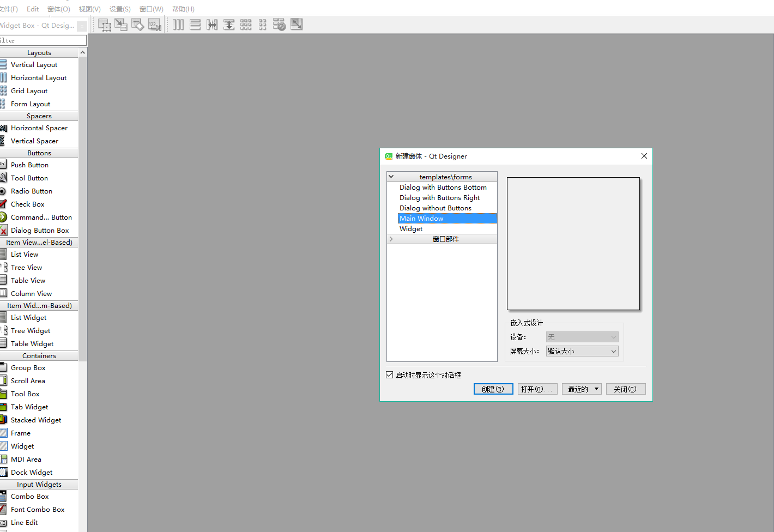
Task: Collapse the templates\forms category
Action: [x=391, y=176]
